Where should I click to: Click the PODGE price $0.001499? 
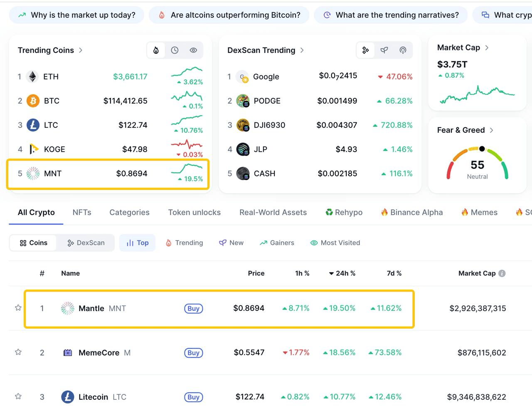[x=337, y=101]
